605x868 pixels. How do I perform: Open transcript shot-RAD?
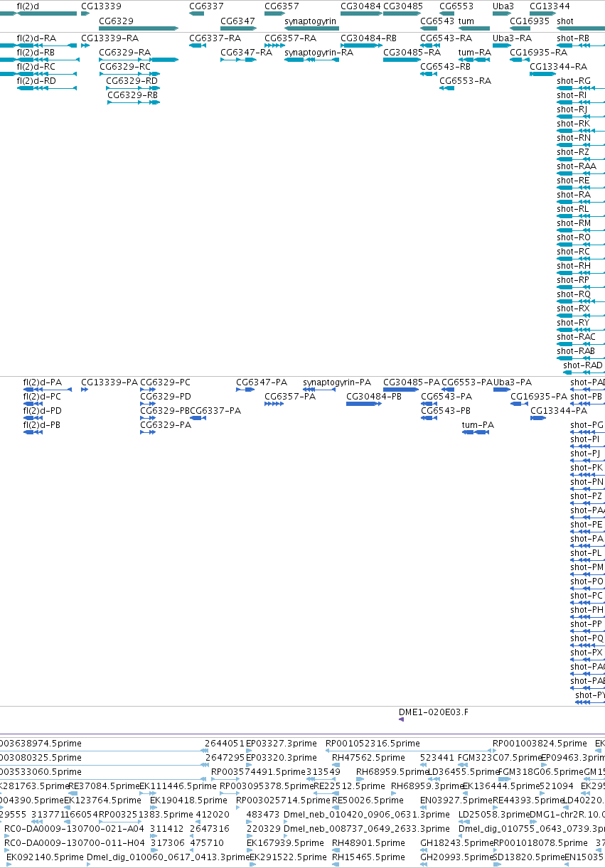click(583, 365)
